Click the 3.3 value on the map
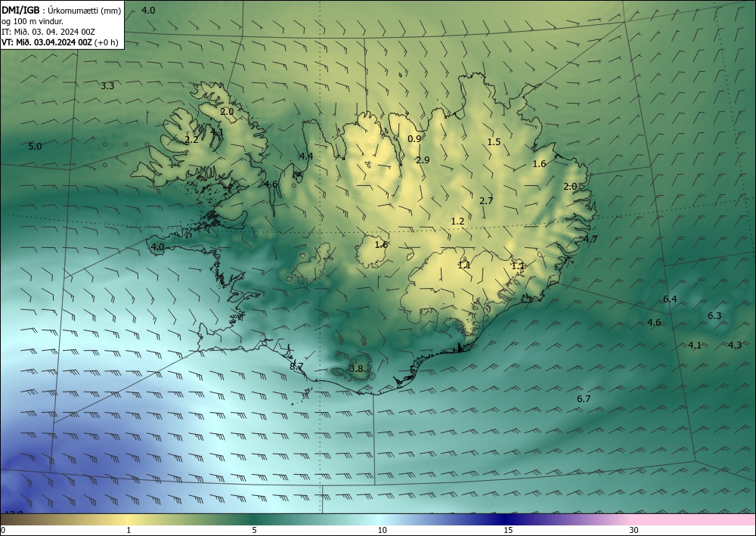Viewport: 756px width, 536px height. point(107,86)
